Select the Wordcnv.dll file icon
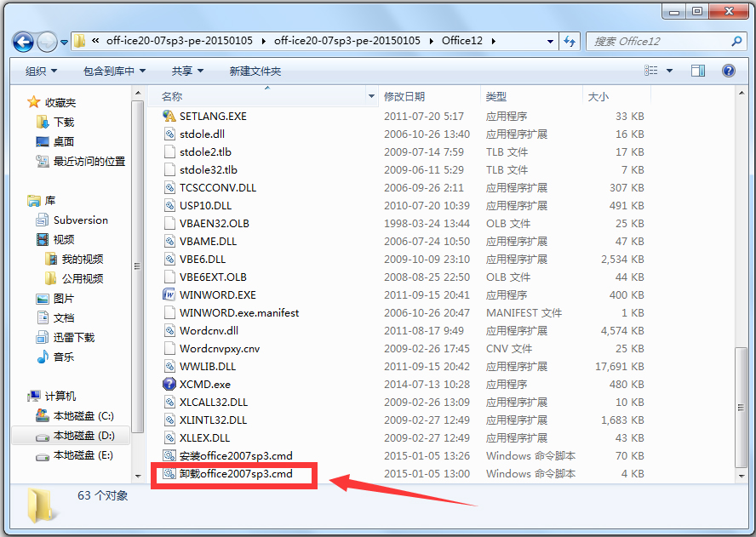Screen dimensions: 756x537 [169, 331]
